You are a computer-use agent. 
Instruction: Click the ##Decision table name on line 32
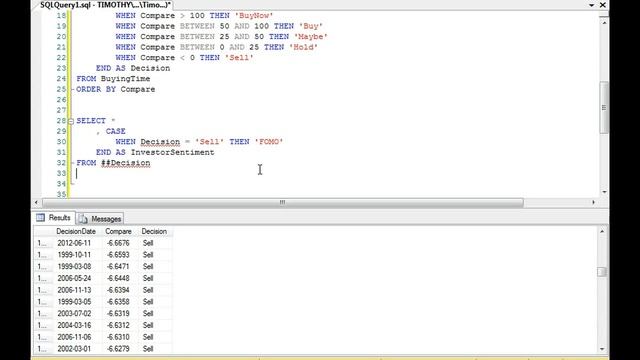click(x=126, y=163)
